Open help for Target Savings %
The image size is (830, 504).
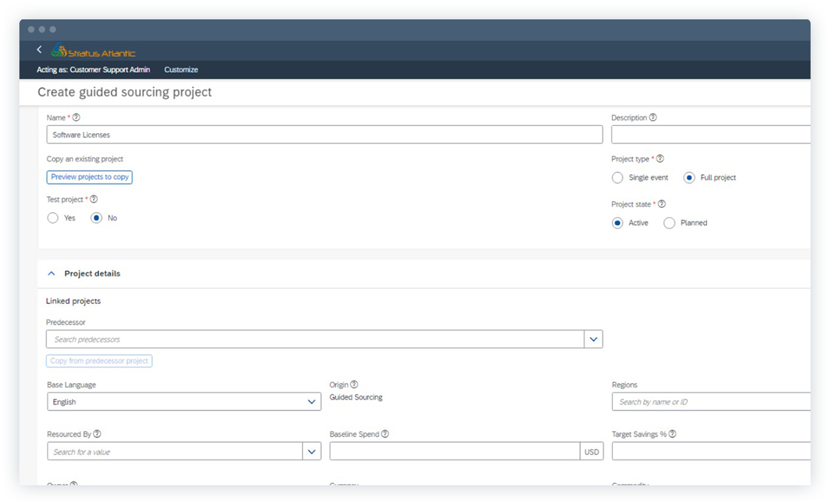[x=672, y=434]
